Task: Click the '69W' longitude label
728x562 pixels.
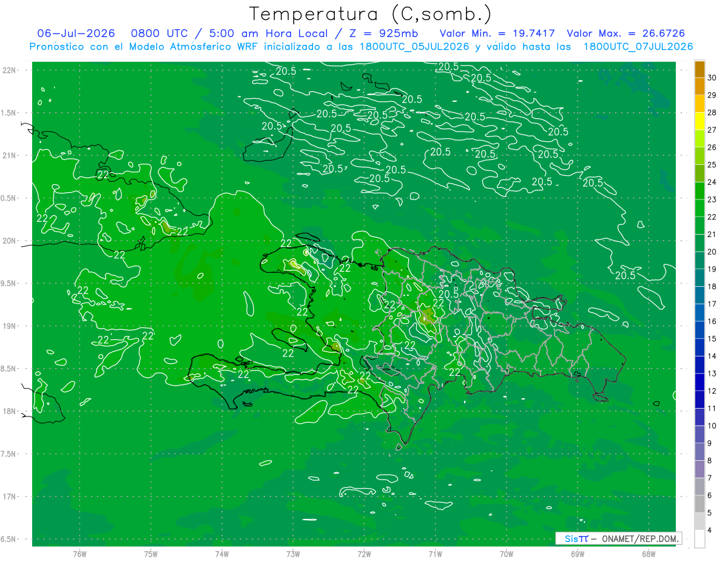Action: 578,554
